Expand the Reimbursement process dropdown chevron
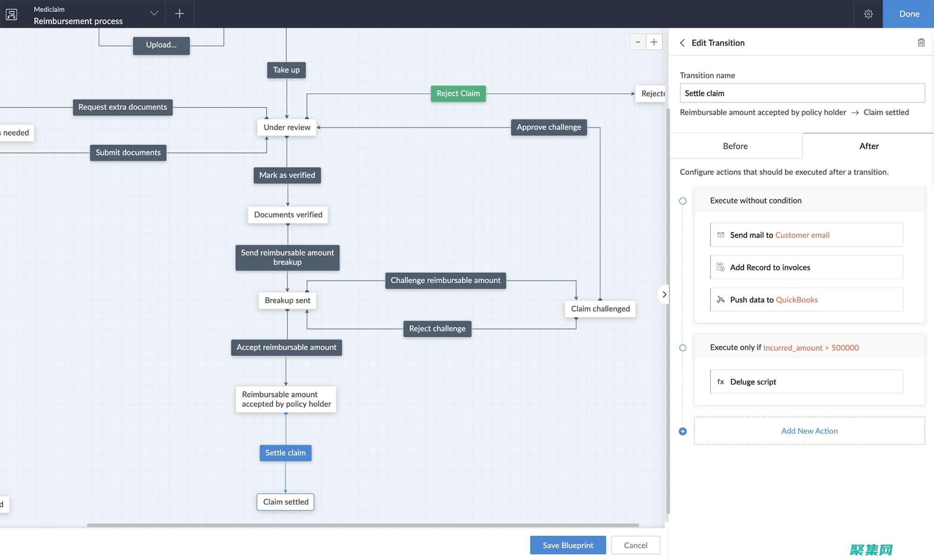Screen dimensions: 934x560 click(x=154, y=14)
